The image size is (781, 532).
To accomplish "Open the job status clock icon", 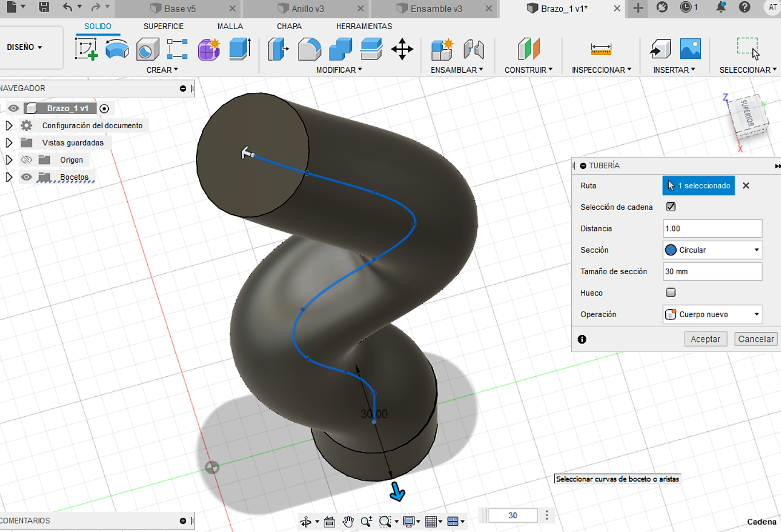I will (685, 7).
